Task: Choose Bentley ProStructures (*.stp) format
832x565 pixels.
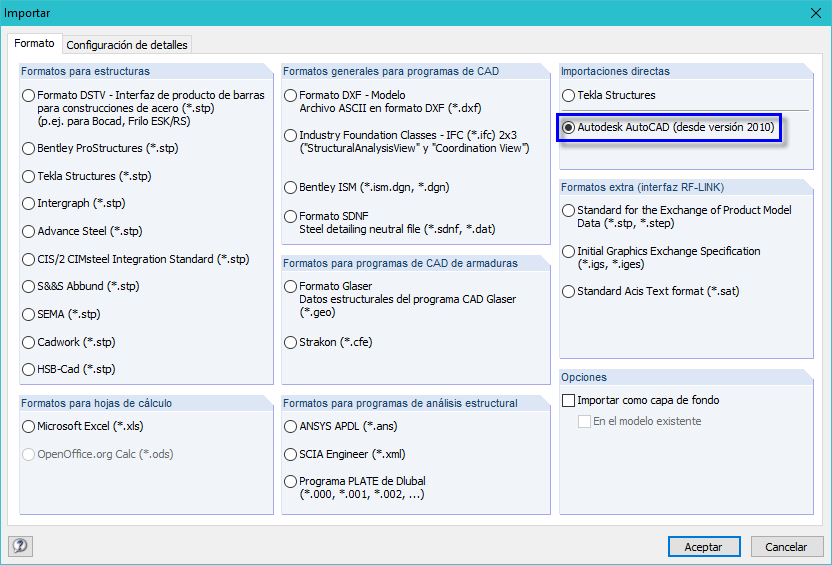Action: tap(29, 149)
